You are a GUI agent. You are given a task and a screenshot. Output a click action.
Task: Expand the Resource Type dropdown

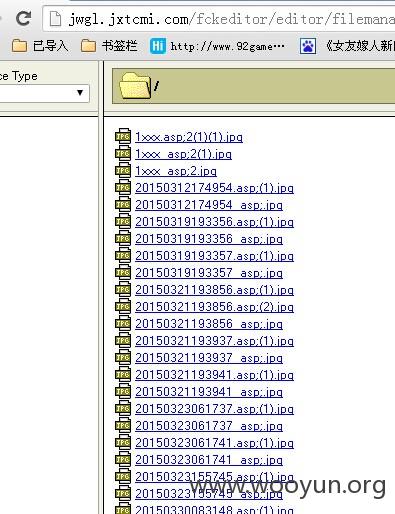pos(80,92)
